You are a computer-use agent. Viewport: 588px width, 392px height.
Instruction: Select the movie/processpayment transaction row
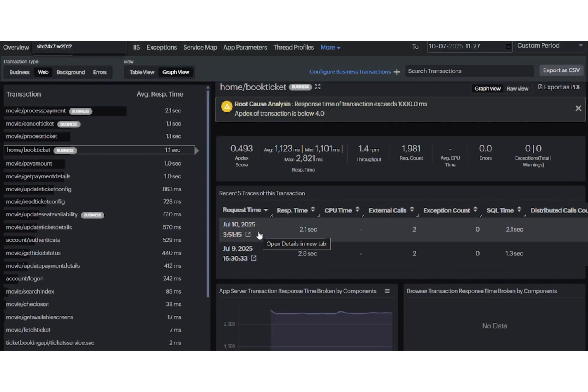[101, 111]
